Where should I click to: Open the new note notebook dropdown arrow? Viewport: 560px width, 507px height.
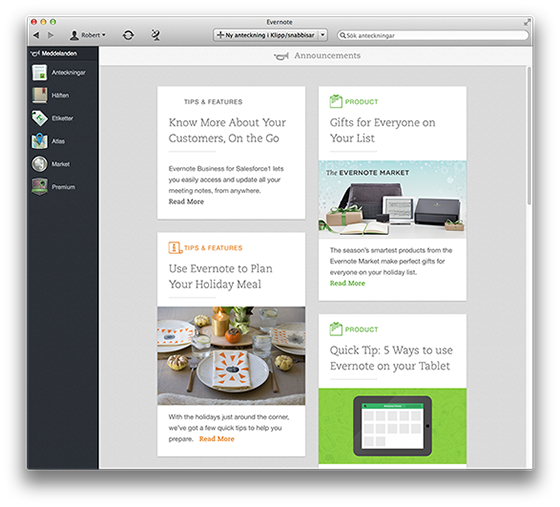coord(322,35)
